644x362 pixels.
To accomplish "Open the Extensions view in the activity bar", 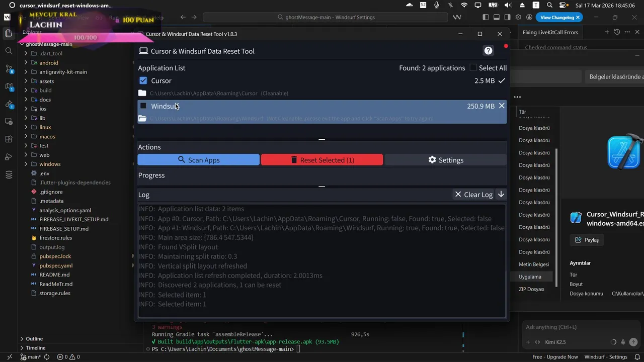I will click(9, 139).
